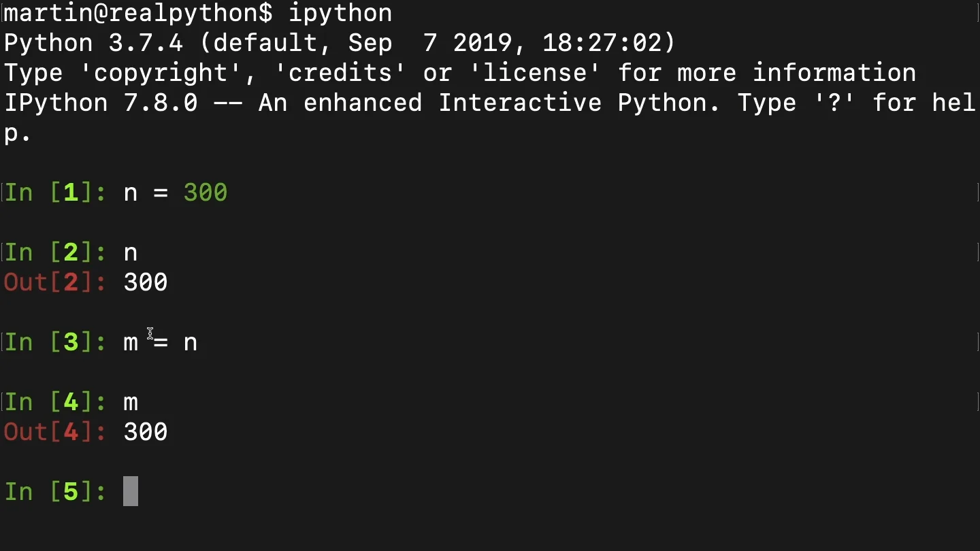This screenshot has height=551, width=980.
Task: Click the red Out[4] label
Action: click(55, 432)
